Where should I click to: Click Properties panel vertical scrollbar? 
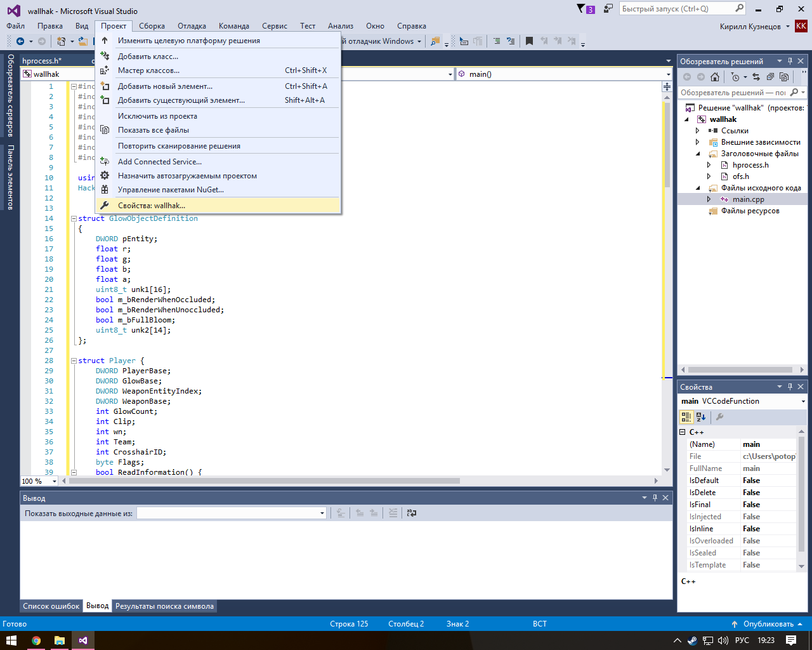pyautogui.click(x=801, y=495)
